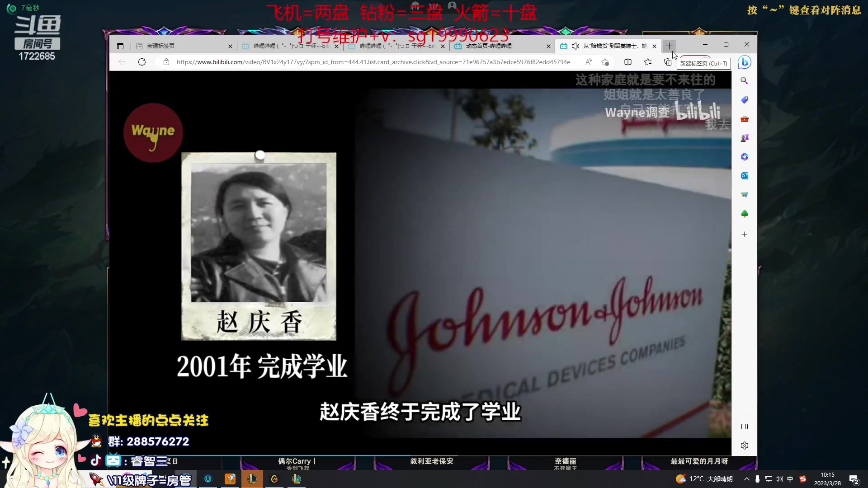Open the tab actions menu icon
Viewport: 868px width, 488px height.
(120, 46)
